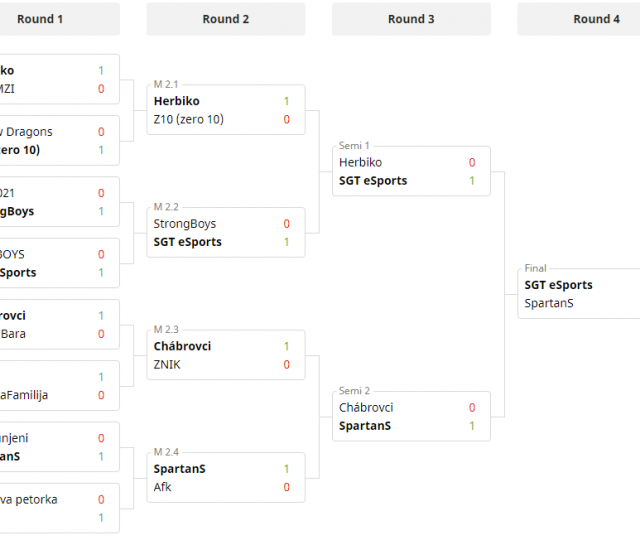Click Herbiko in Semi 1

(x=360, y=162)
